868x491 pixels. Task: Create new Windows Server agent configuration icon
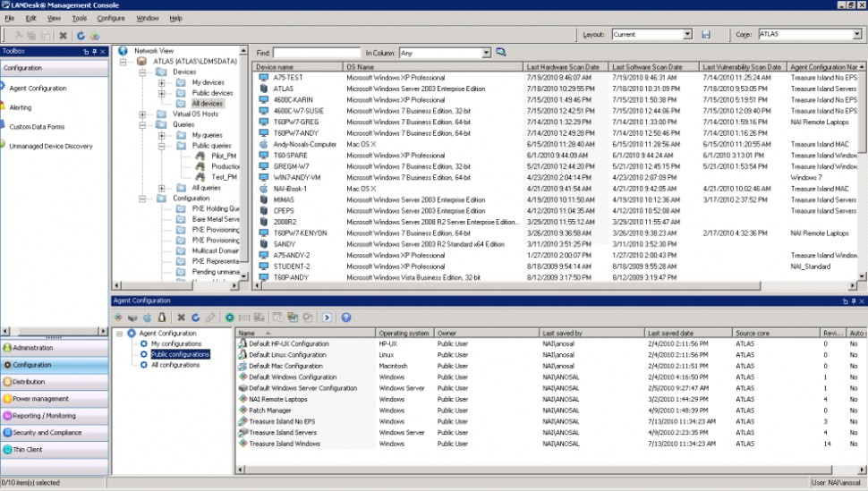(x=132, y=317)
